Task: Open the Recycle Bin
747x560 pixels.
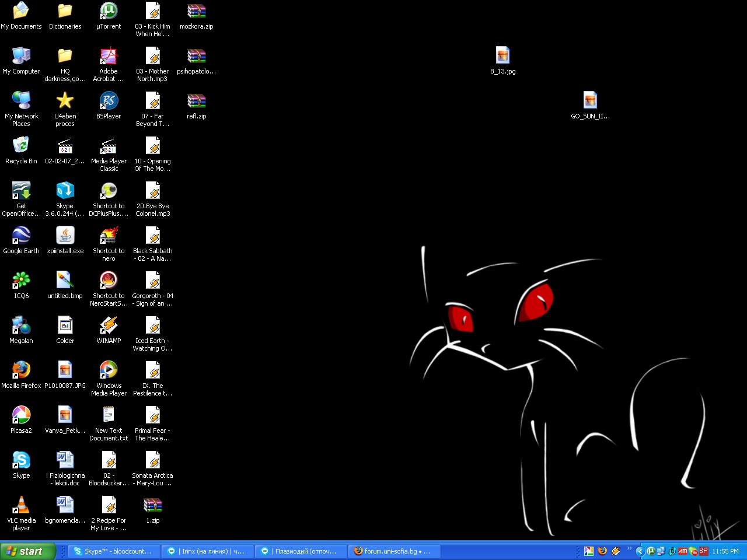Action: [21, 146]
